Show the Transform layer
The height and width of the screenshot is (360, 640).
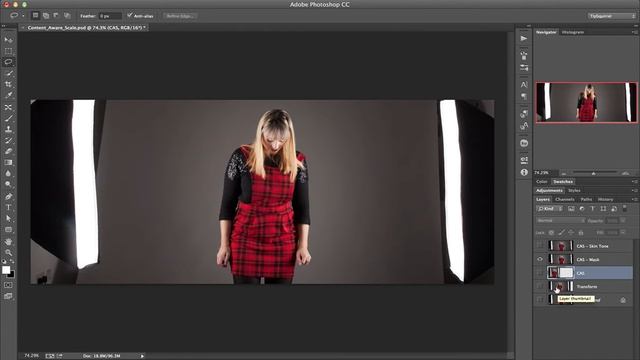(540, 287)
